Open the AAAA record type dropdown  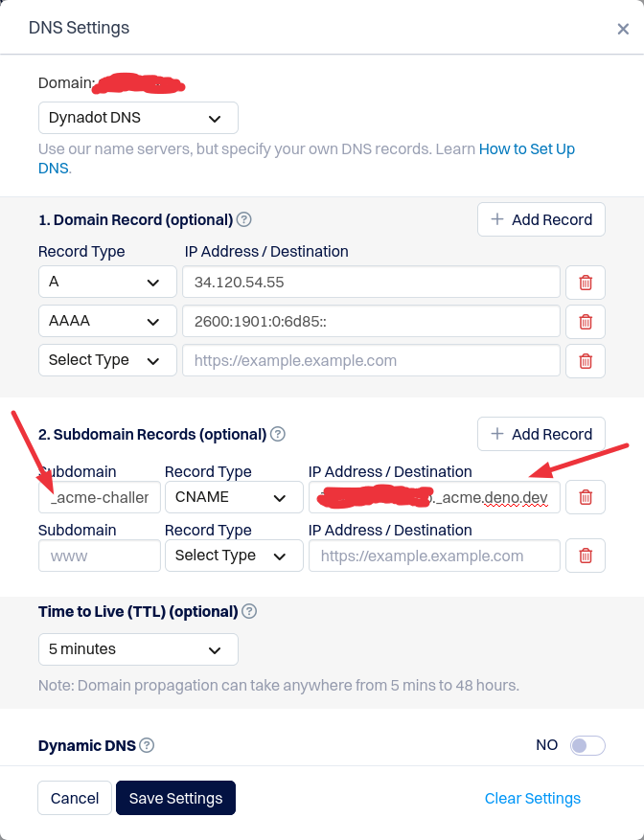[107, 321]
